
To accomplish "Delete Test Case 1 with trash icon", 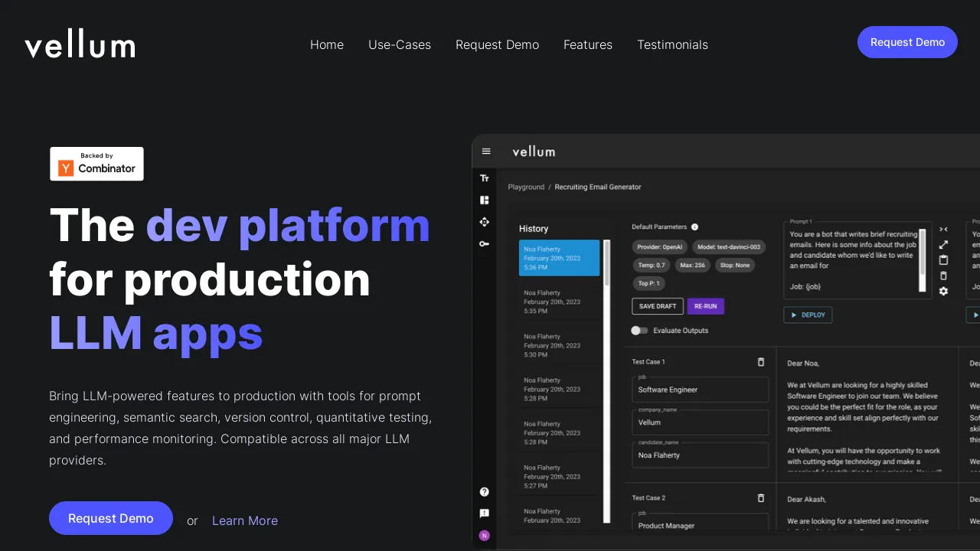I will (761, 362).
